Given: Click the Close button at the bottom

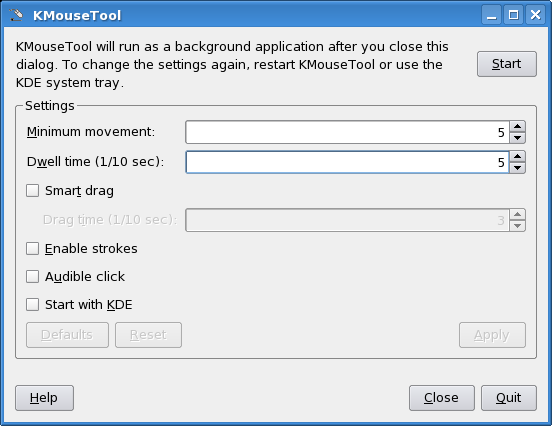Looking at the screenshot, I should coord(441,398).
